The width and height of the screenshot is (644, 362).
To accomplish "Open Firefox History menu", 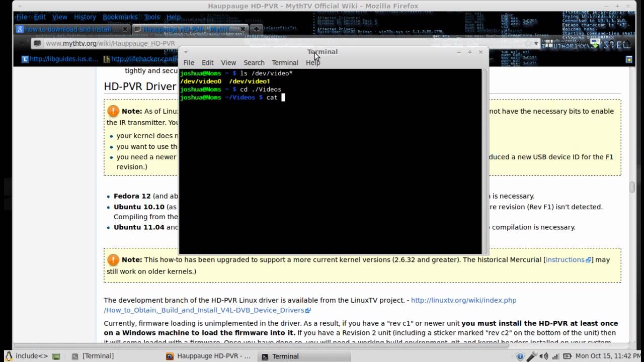I will [x=85, y=17].
